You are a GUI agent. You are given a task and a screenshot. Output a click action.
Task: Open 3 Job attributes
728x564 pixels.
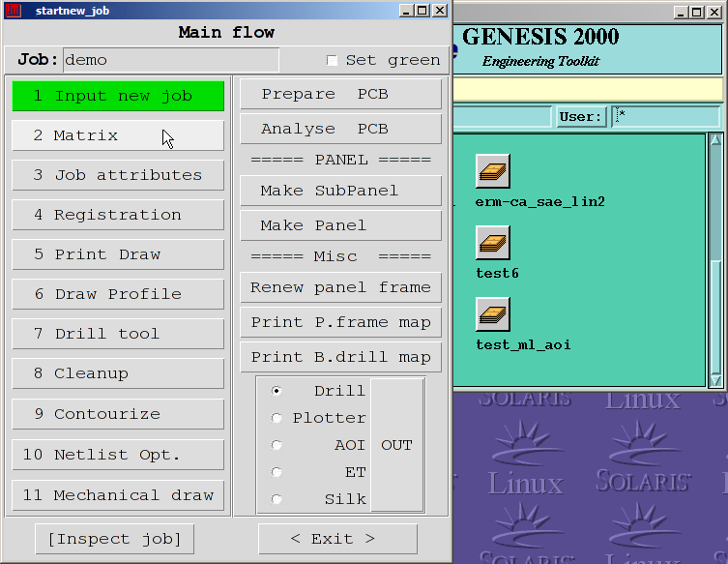[x=118, y=175]
